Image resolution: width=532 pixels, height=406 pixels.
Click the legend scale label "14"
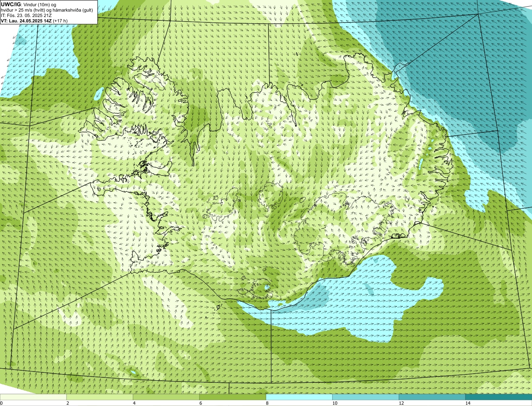point(468,403)
